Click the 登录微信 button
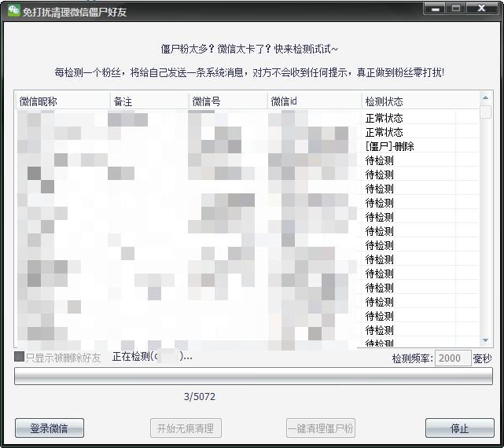 pyautogui.click(x=50, y=428)
